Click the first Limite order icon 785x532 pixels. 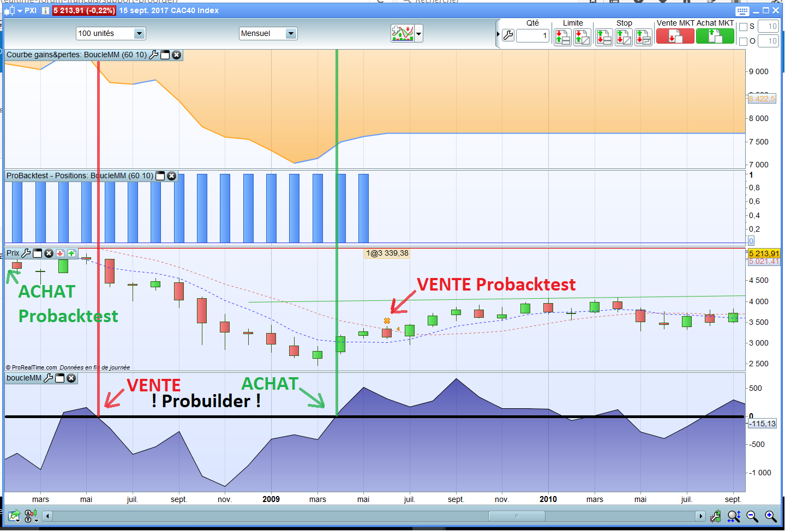pyautogui.click(x=562, y=37)
